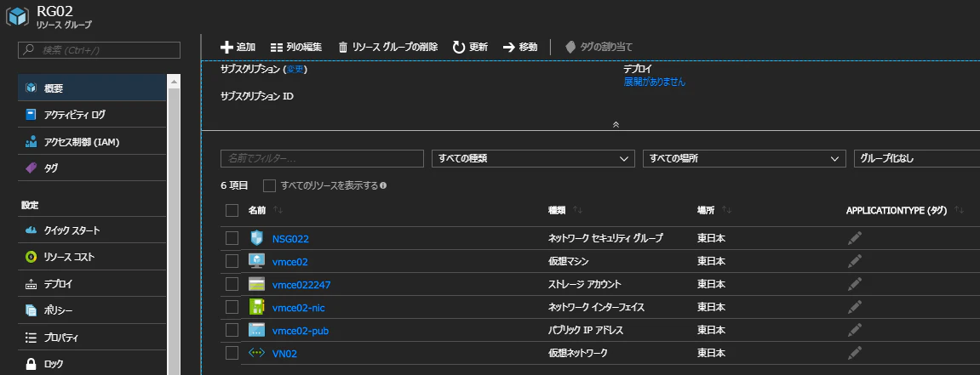This screenshot has width=980, height=375.
Task: Click vmce02 virtual machine monitor icon
Action: [x=257, y=261]
